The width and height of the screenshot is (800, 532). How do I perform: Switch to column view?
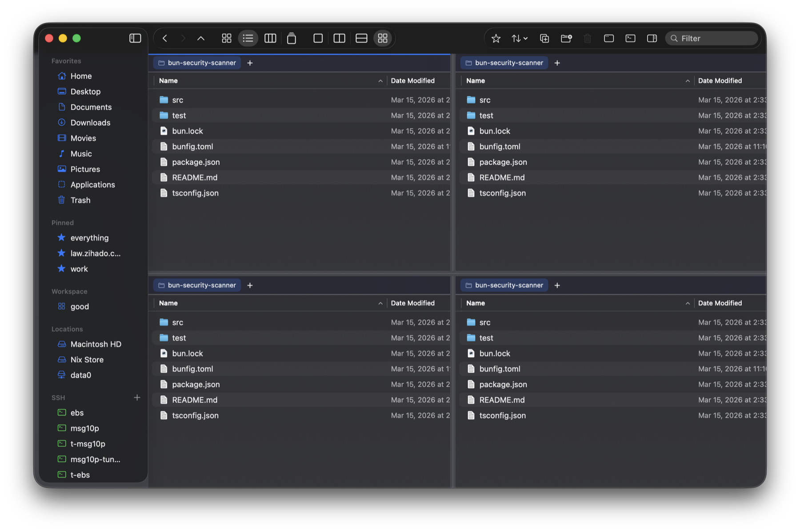270,38
